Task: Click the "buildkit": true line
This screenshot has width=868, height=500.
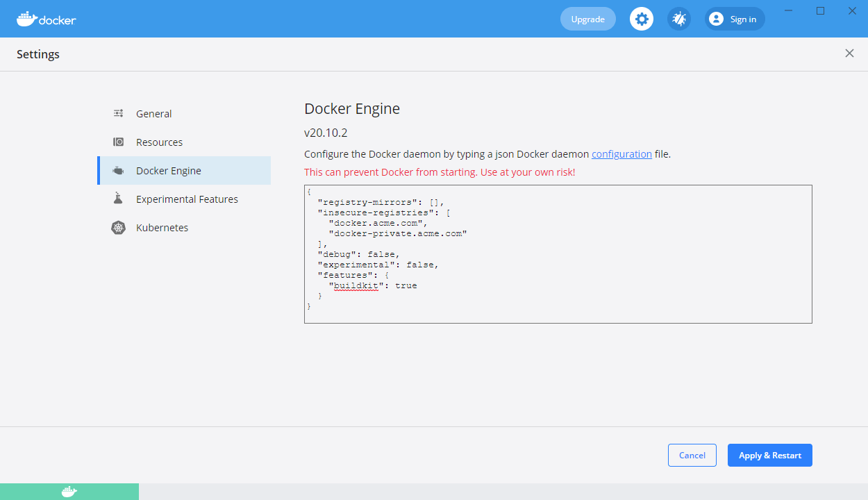Action: coord(373,285)
